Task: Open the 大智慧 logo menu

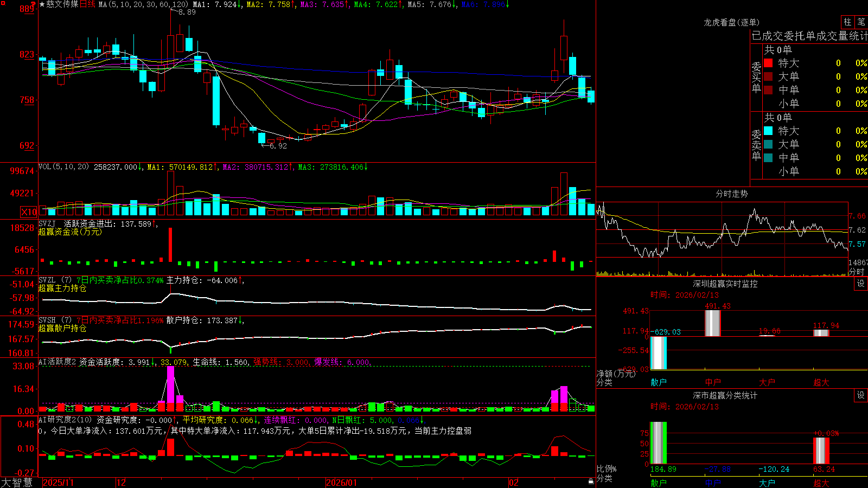Action: click(x=17, y=483)
